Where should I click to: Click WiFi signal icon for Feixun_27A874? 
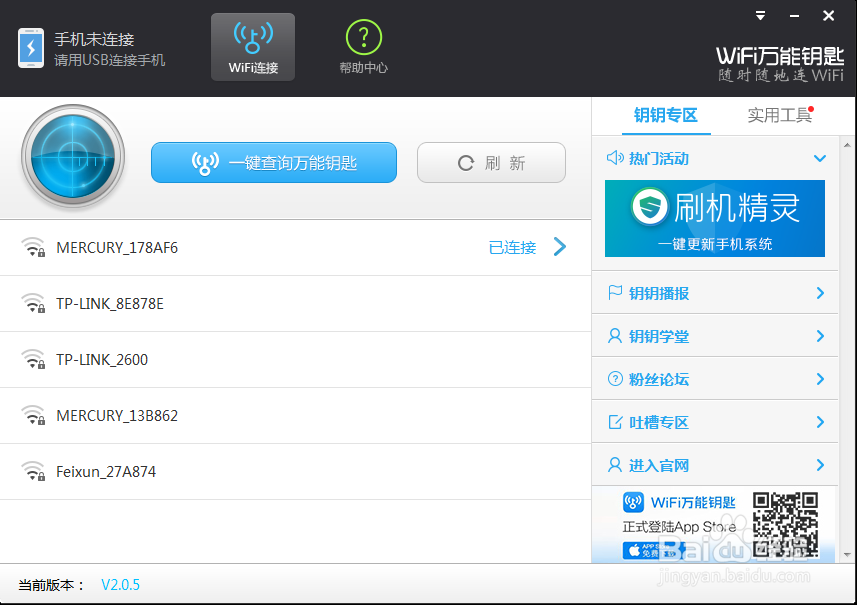click(33, 471)
